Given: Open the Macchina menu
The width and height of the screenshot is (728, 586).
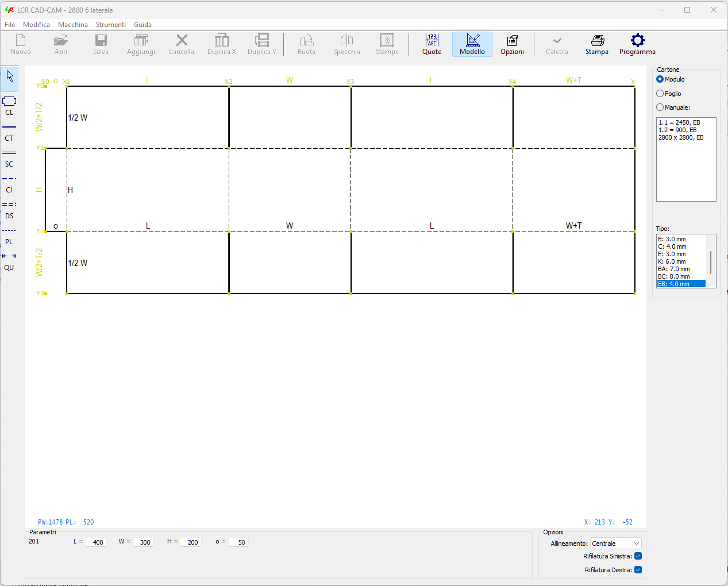Looking at the screenshot, I should click(x=73, y=25).
